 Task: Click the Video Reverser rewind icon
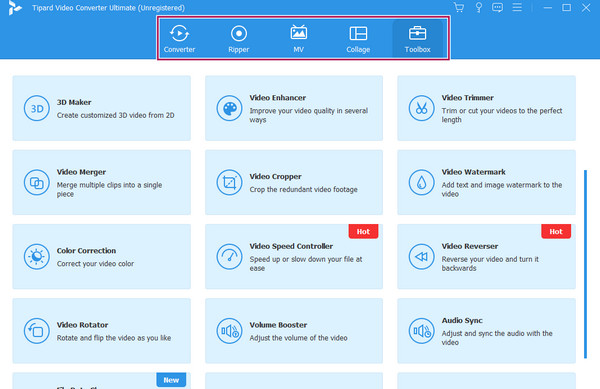(x=421, y=257)
